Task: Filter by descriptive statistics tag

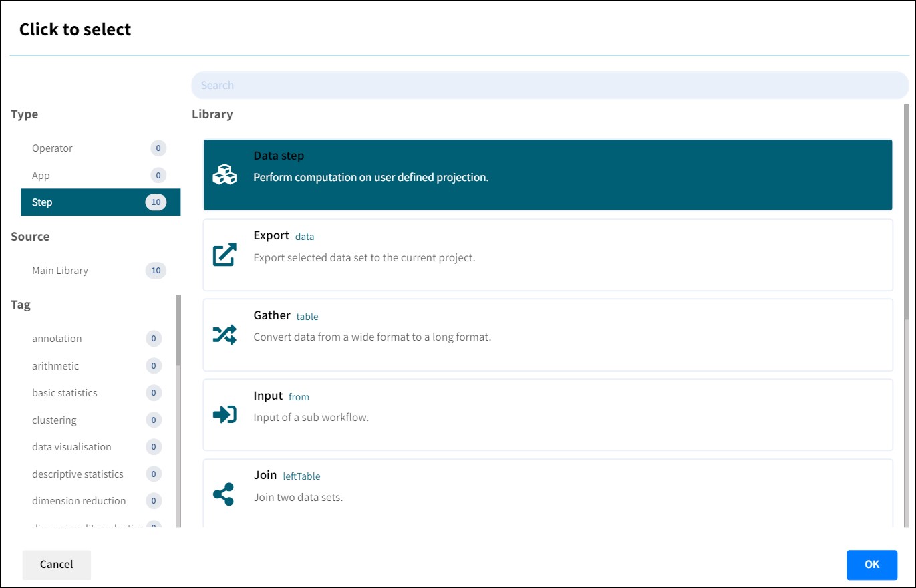Action: coord(98,474)
